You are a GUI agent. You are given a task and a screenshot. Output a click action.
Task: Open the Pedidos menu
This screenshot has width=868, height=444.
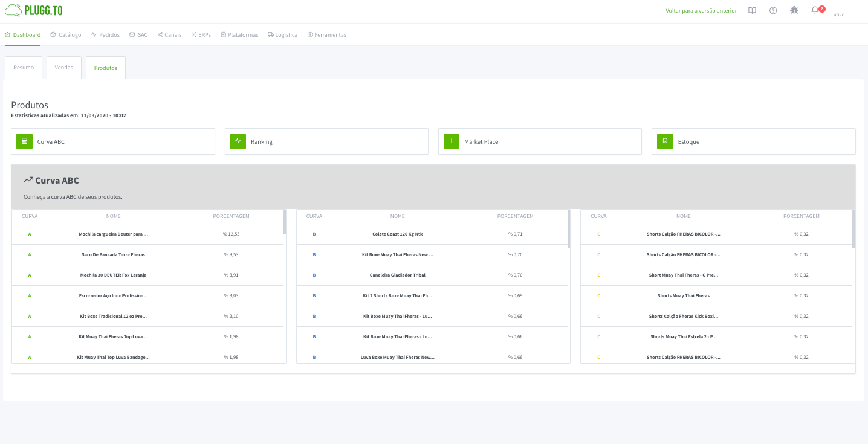click(x=105, y=35)
